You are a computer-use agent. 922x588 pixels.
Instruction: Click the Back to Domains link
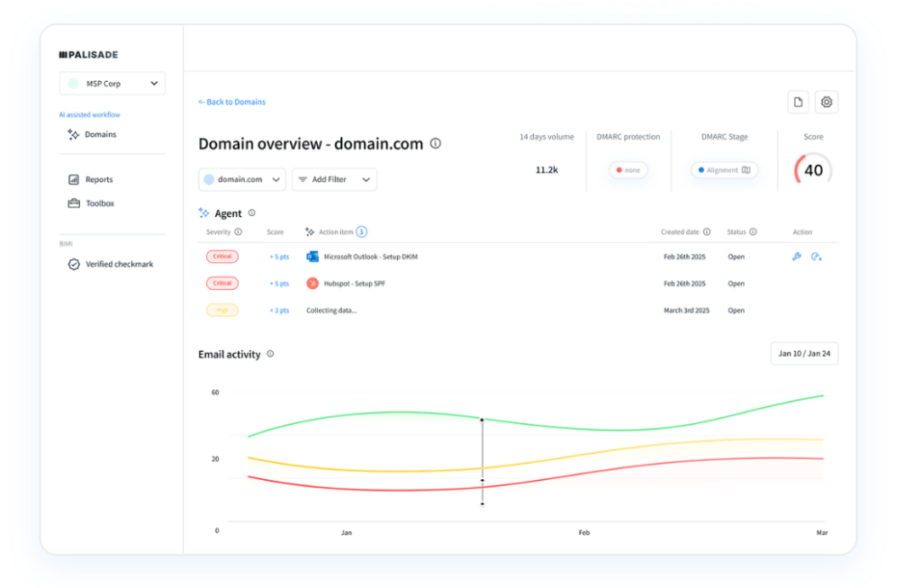coord(232,103)
